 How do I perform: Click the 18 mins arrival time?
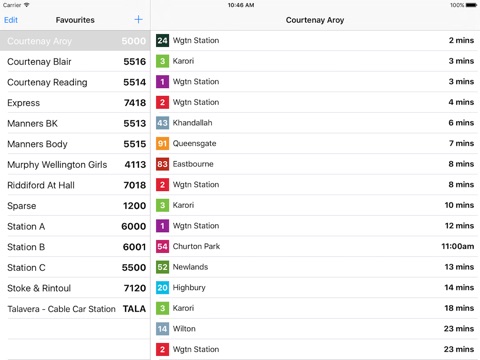click(459, 308)
